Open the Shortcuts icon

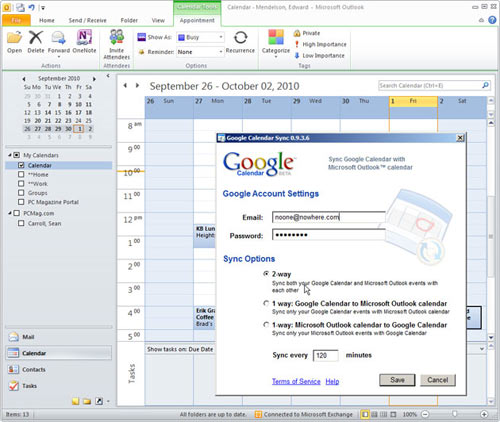tap(99, 401)
